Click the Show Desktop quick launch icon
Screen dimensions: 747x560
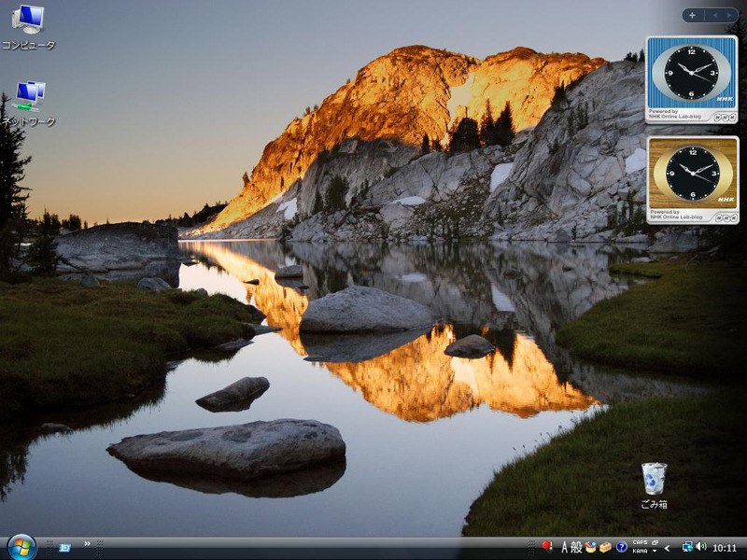pos(64,548)
